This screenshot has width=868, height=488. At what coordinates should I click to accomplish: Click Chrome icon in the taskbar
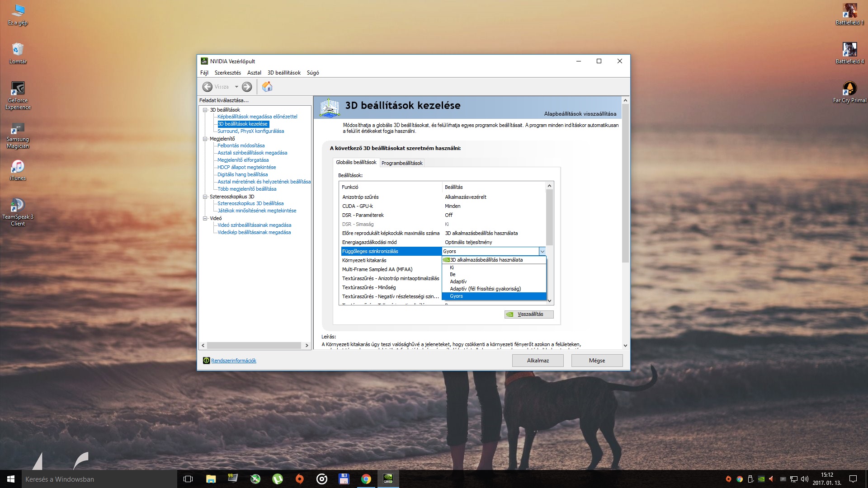point(366,479)
